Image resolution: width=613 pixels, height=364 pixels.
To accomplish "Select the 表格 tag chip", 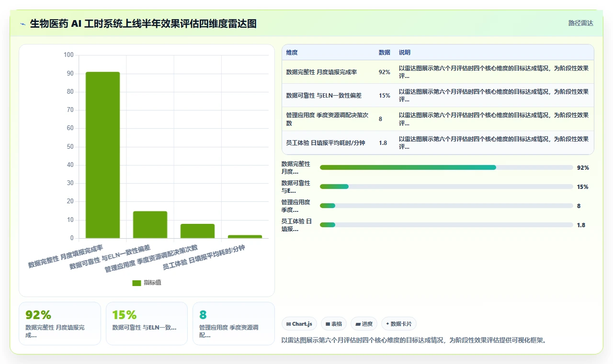I will click(x=334, y=324).
